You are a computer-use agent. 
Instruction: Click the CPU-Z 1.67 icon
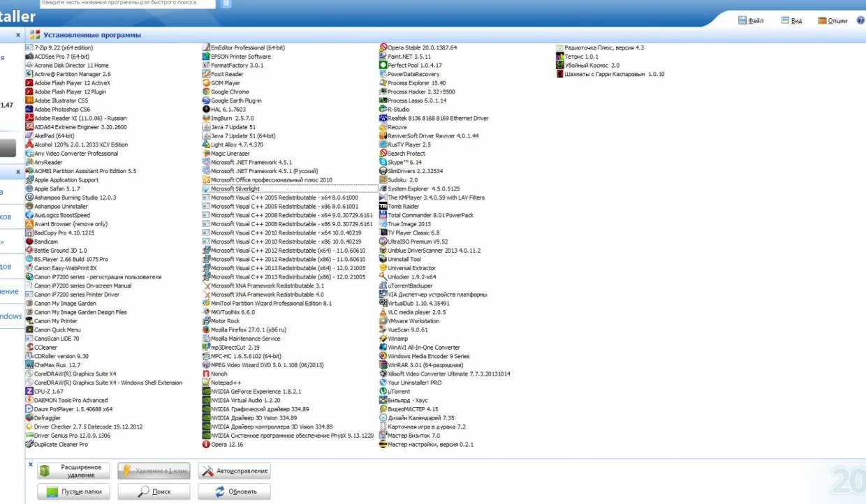point(29,392)
